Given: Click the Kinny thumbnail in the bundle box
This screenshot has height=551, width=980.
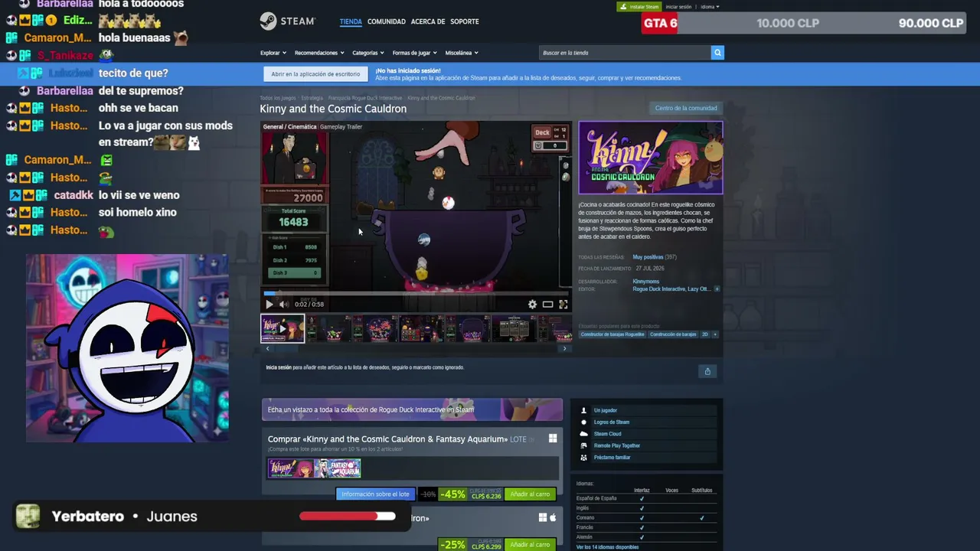Looking at the screenshot, I should tap(291, 468).
